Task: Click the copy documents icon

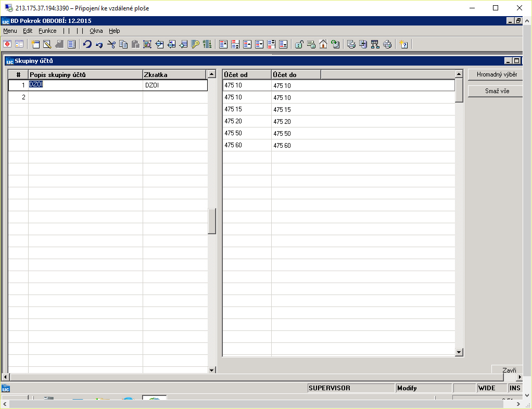Action: (123, 44)
